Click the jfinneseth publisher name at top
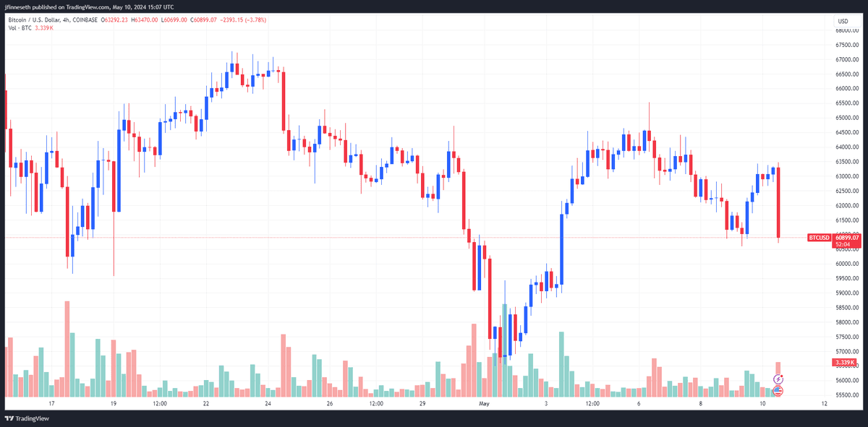 (18, 6)
